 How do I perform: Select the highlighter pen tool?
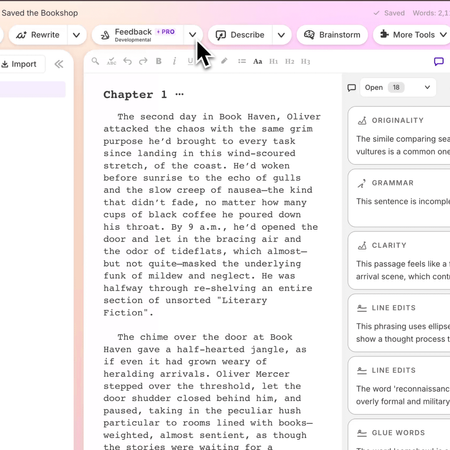224,61
